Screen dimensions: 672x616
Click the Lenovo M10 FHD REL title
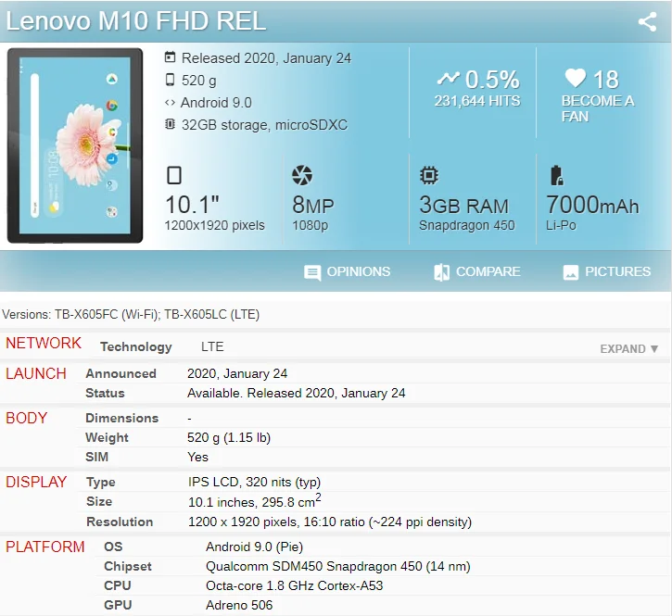pos(136,20)
